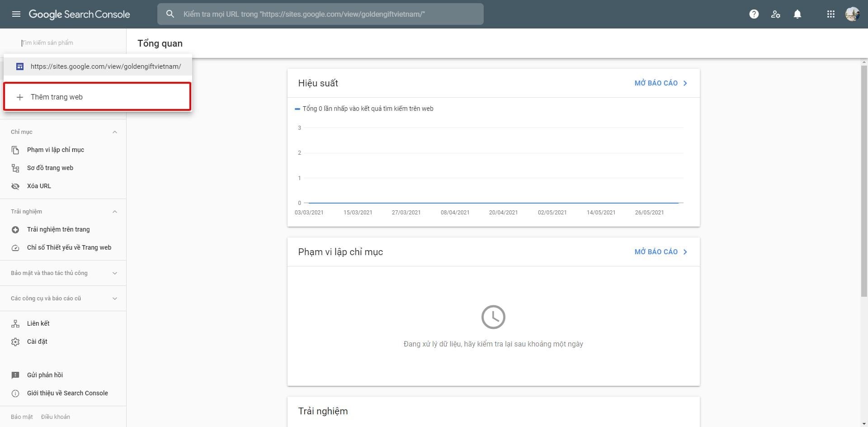Expand Bảo mật và thao tác thủ công

[115, 273]
